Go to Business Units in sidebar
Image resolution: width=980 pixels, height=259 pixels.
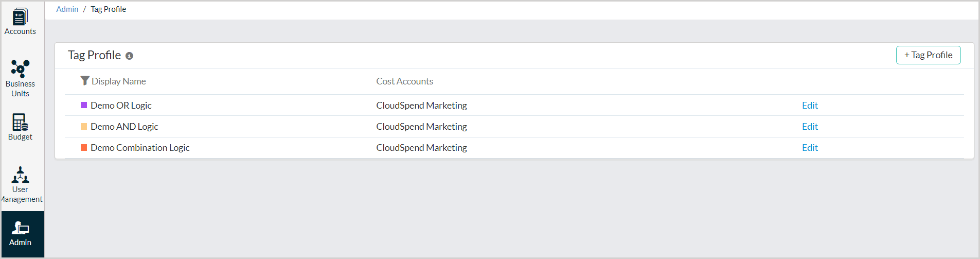click(x=20, y=78)
